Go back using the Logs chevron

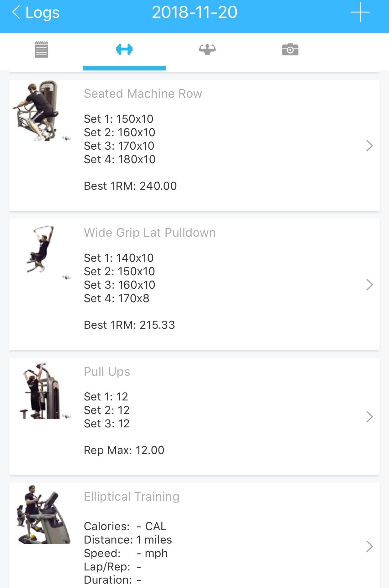pos(16,13)
